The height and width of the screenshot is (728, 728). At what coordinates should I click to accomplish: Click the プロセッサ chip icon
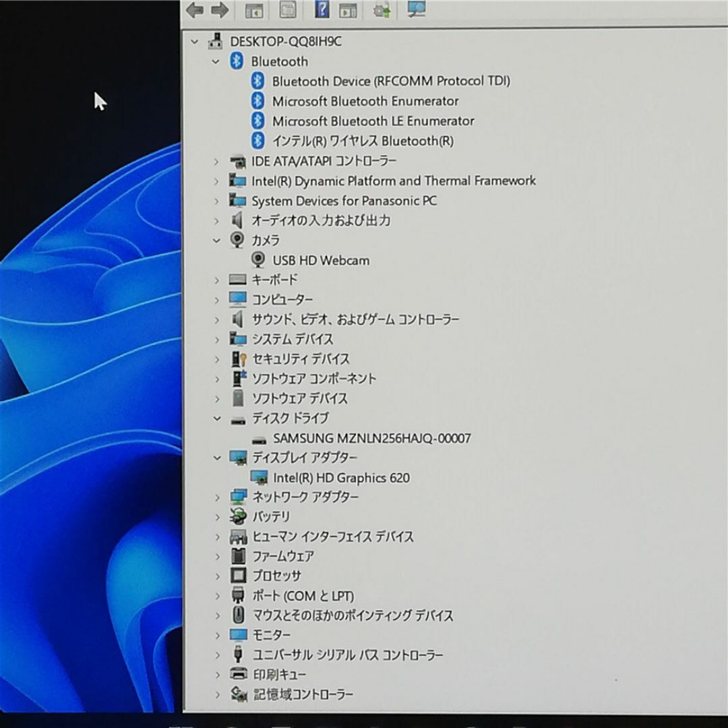238,576
